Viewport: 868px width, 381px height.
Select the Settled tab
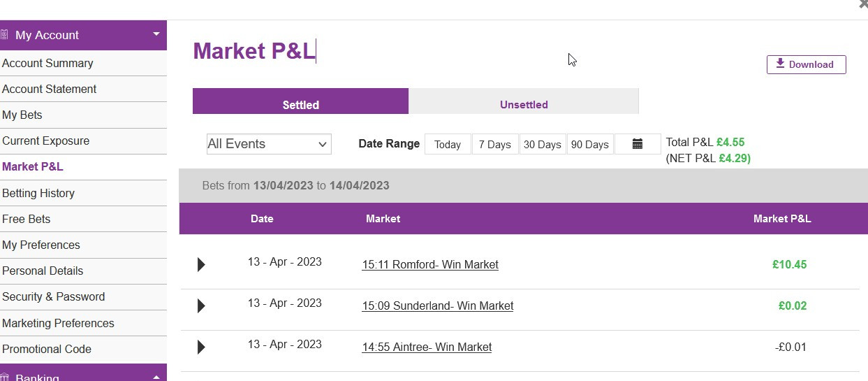pyautogui.click(x=300, y=105)
